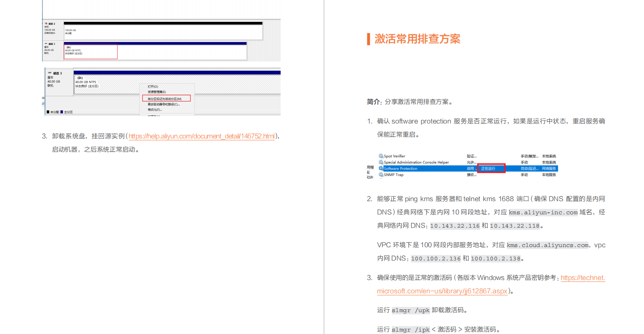644x334 pixels.
Task: Click the Software Protection service gear icon
Action: (x=381, y=168)
